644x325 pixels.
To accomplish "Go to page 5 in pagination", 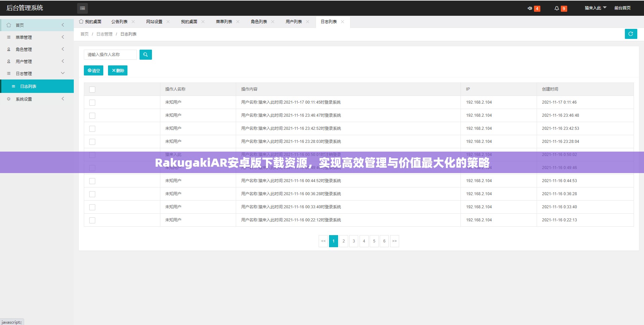I will 374,241.
